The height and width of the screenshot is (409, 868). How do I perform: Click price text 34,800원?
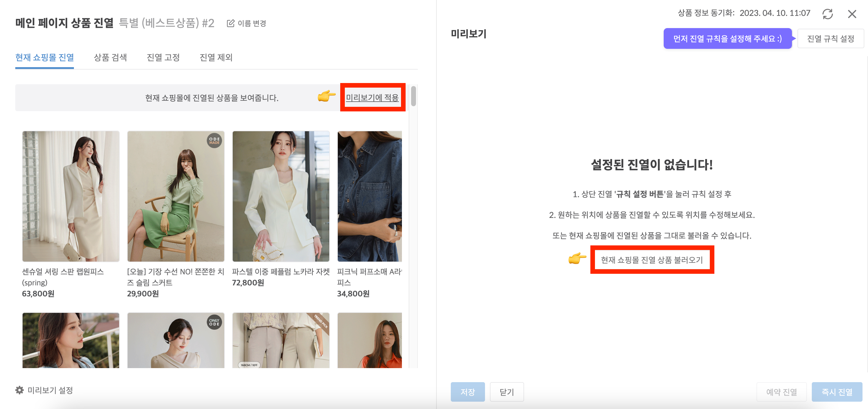tap(353, 293)
